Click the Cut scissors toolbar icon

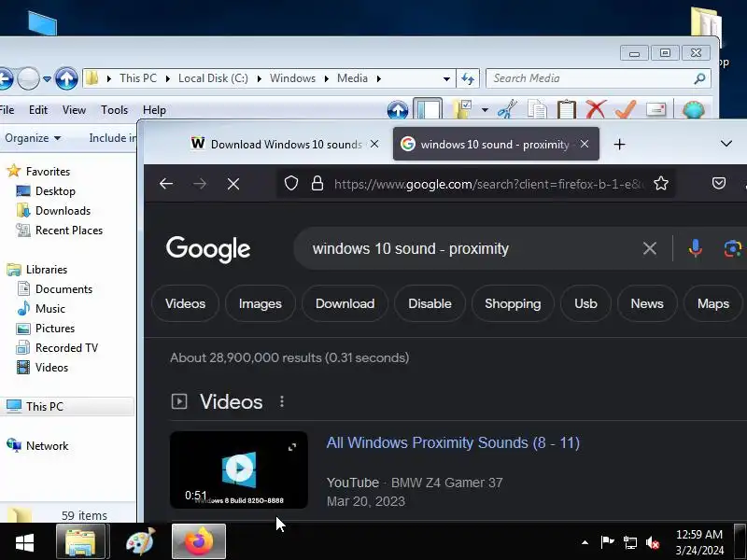[x=507, y=109]
